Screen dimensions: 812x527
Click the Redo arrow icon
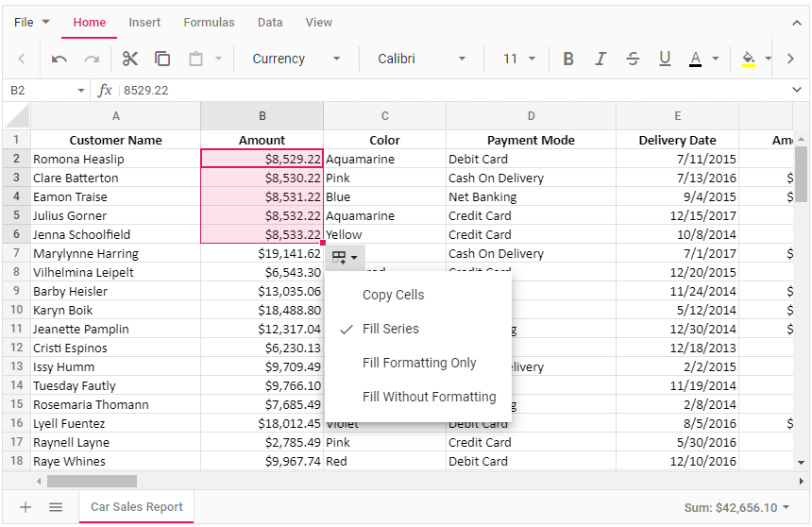pyautogui.click(x=92, y=59)
